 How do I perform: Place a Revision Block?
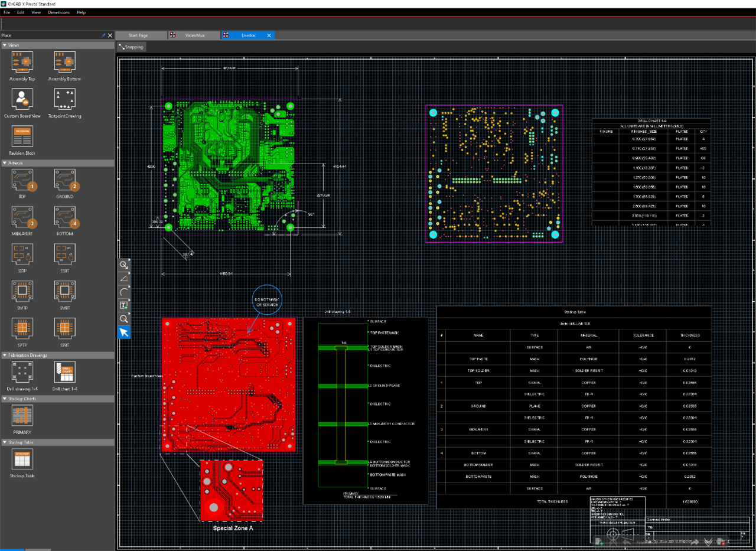(22, 136)
